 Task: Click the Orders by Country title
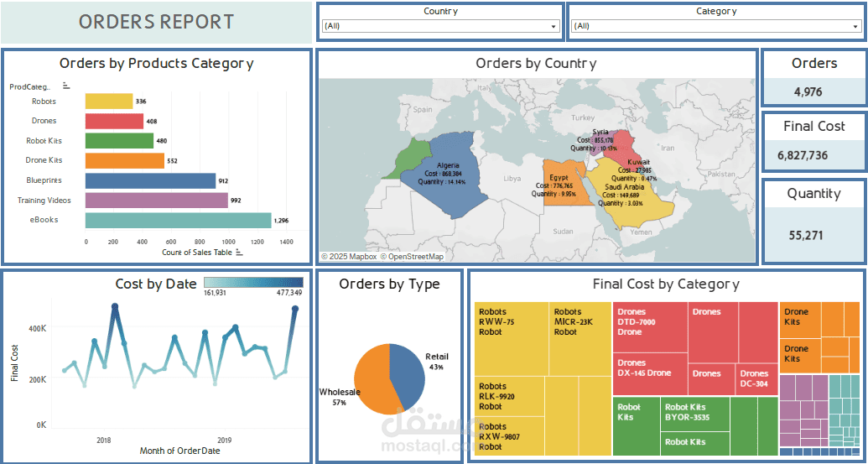click(536, 63)
